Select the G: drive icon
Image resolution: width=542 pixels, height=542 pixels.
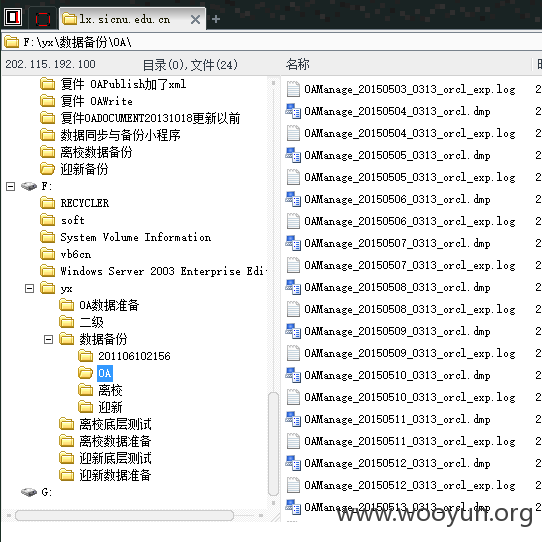tap(29, 492)
